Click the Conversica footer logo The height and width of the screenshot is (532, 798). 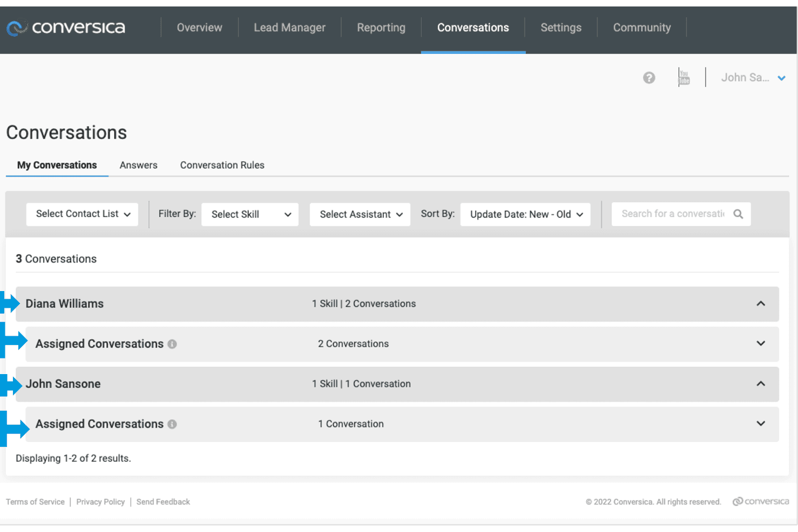click(760, 501)
